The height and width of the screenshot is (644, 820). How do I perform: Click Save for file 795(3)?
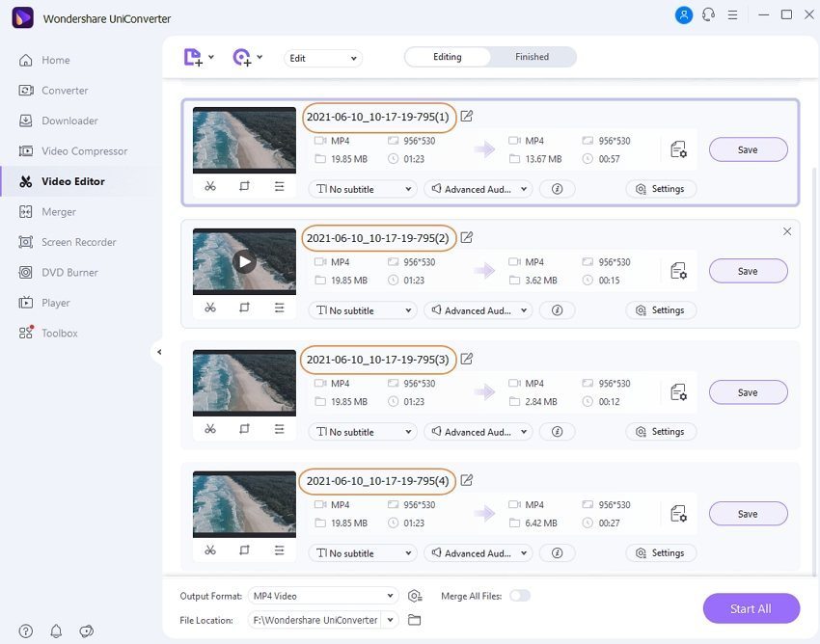coord(748,392)
